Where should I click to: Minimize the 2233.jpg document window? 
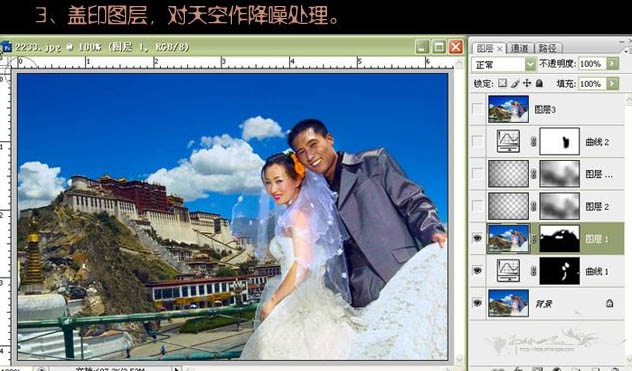(x=422, y=47)
